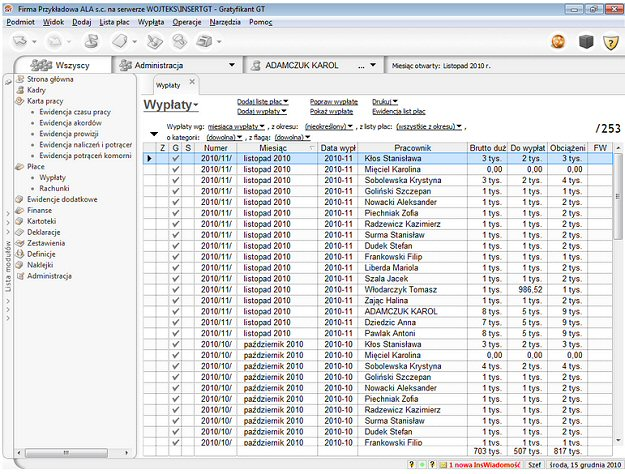Click the dark cube icon in toolbar
625x474 pixels.
click(x=585, y=41)
